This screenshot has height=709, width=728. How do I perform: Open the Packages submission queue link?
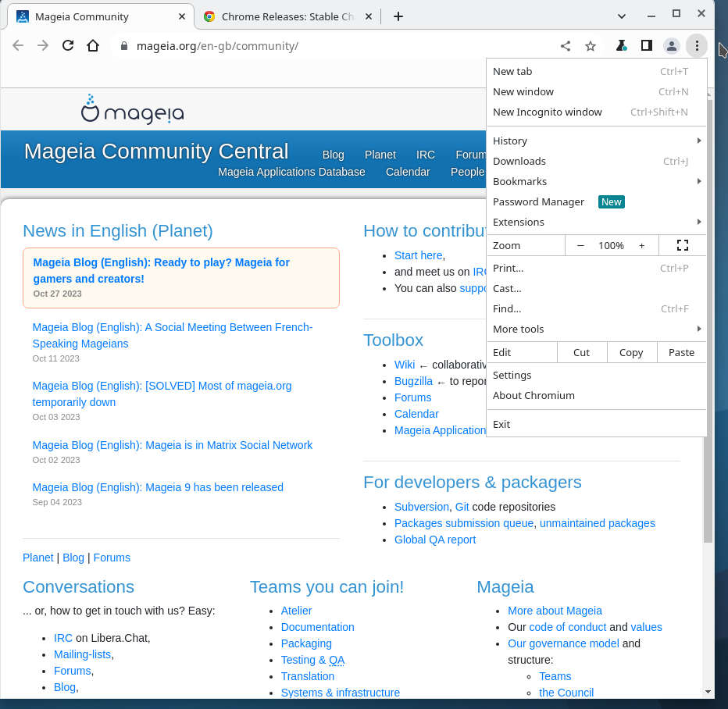click(x=464, y=523)
